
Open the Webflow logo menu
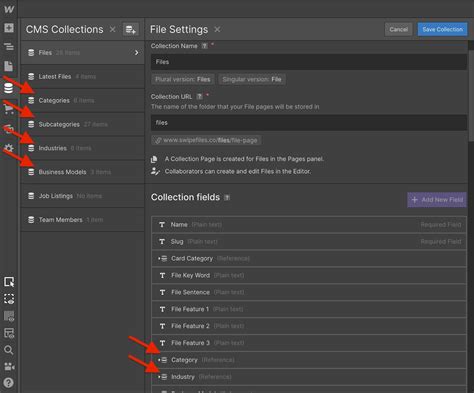click(9, 9)
